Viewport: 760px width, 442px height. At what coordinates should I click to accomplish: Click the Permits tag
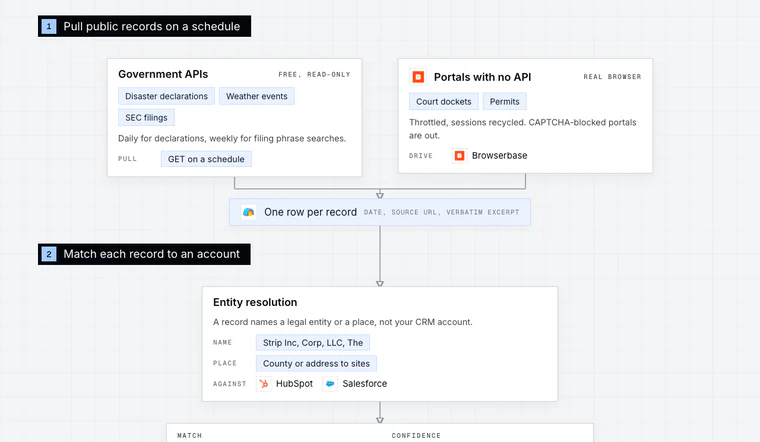[x=504, y=101]
